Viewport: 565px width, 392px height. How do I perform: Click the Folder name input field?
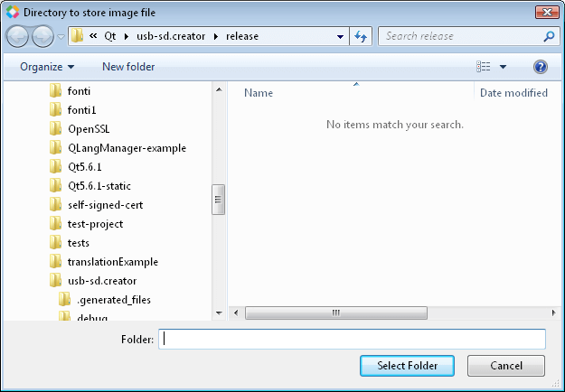tap(353, 339)
